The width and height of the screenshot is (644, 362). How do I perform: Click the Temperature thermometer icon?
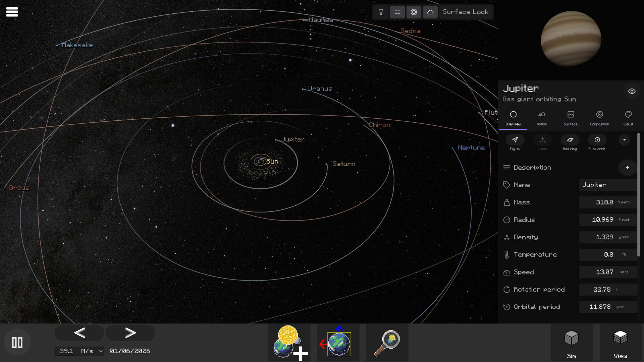[506, 255]
